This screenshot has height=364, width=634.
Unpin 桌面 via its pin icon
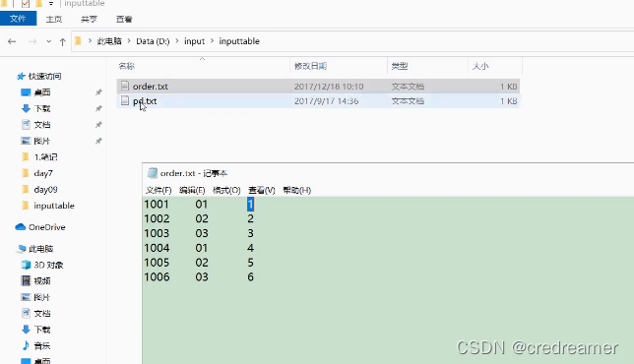click(98, 92)
